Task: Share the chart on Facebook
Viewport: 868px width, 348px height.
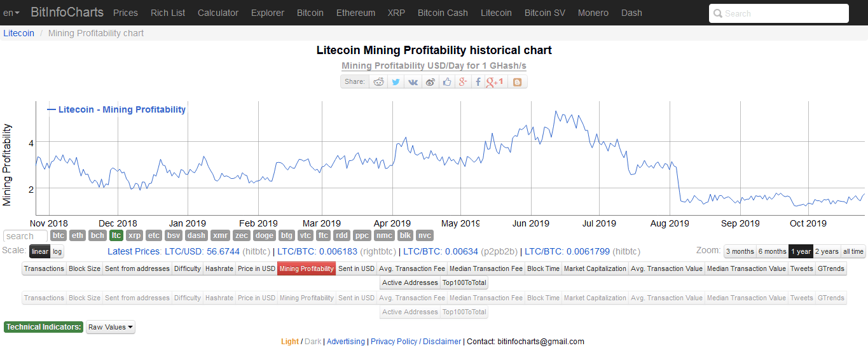Action: click(478, 81)
